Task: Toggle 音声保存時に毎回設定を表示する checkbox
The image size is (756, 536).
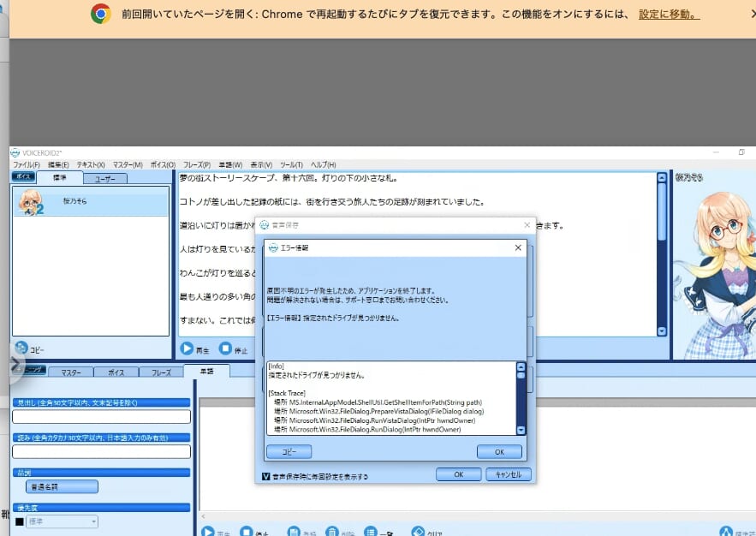Action: [x=265, y=476]
